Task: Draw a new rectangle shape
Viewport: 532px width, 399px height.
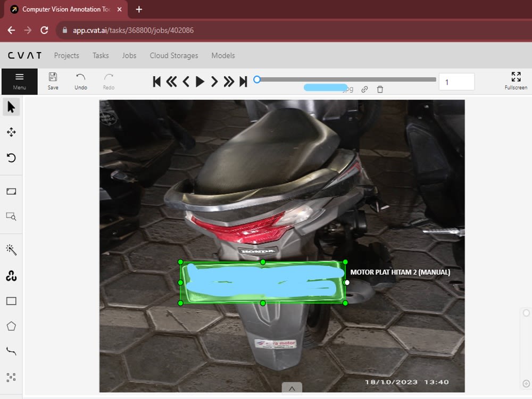Action: [11, 301]
